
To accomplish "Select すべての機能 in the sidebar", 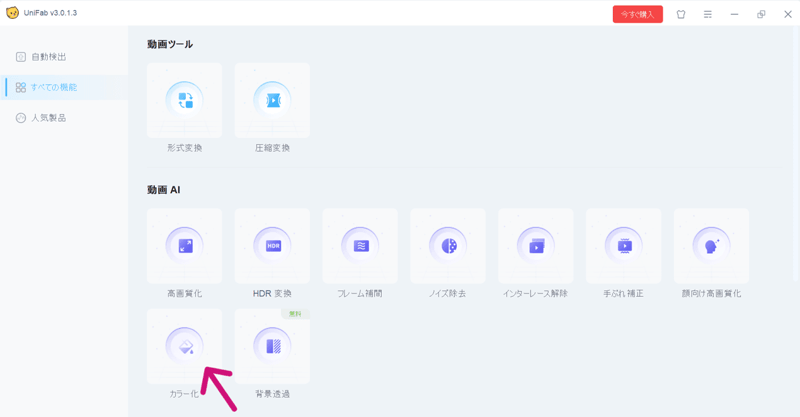I will pos(64,87).
